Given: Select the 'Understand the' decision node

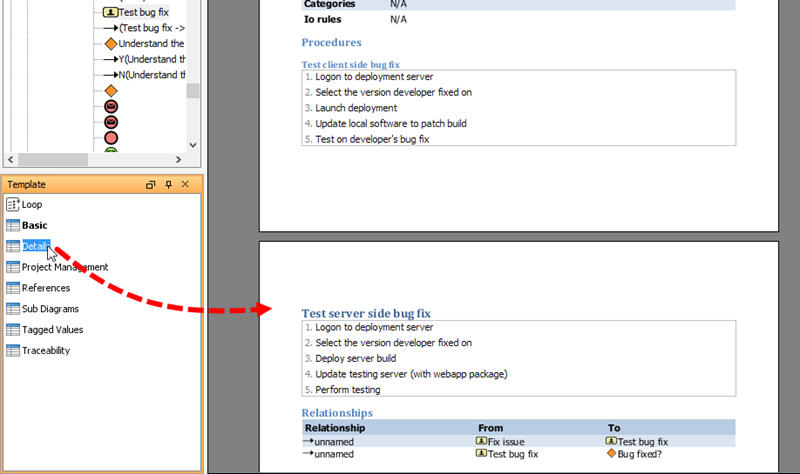Looking at the screenshot, I should click(150, 44).
